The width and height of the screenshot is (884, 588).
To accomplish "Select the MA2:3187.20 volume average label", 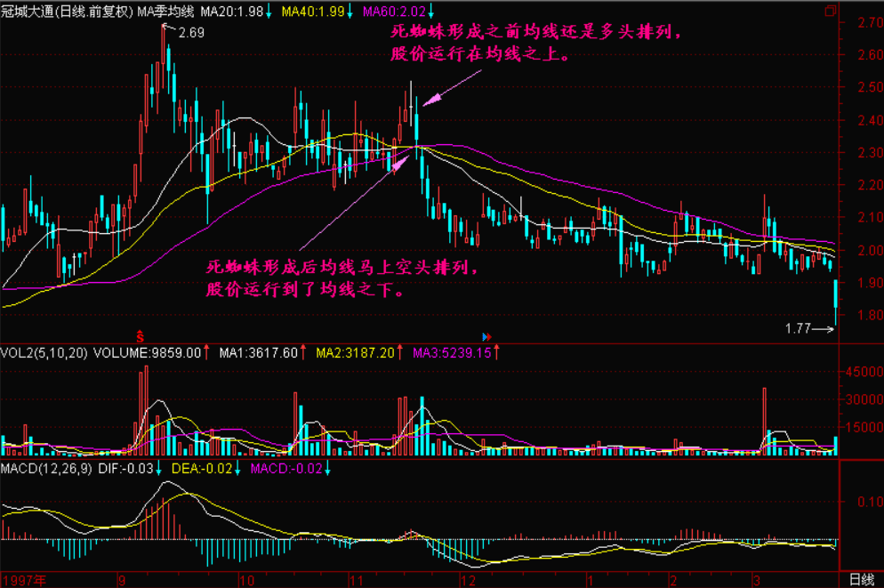I will tap(355, 352).
